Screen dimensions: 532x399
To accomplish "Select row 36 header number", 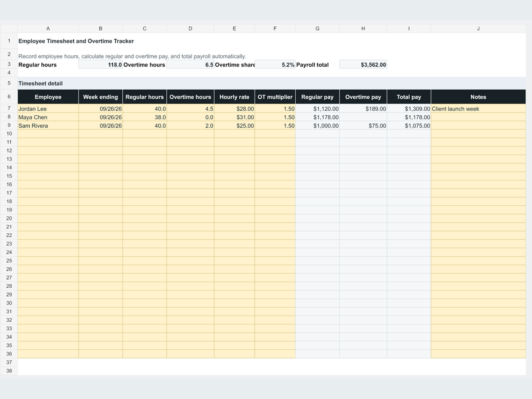I will [9, 354].
